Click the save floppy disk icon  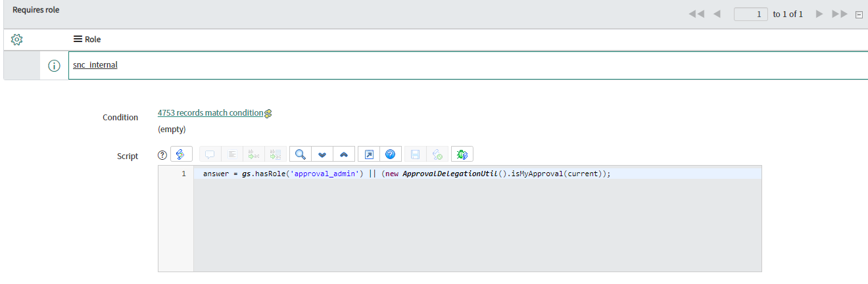click(x=416, y=154)
